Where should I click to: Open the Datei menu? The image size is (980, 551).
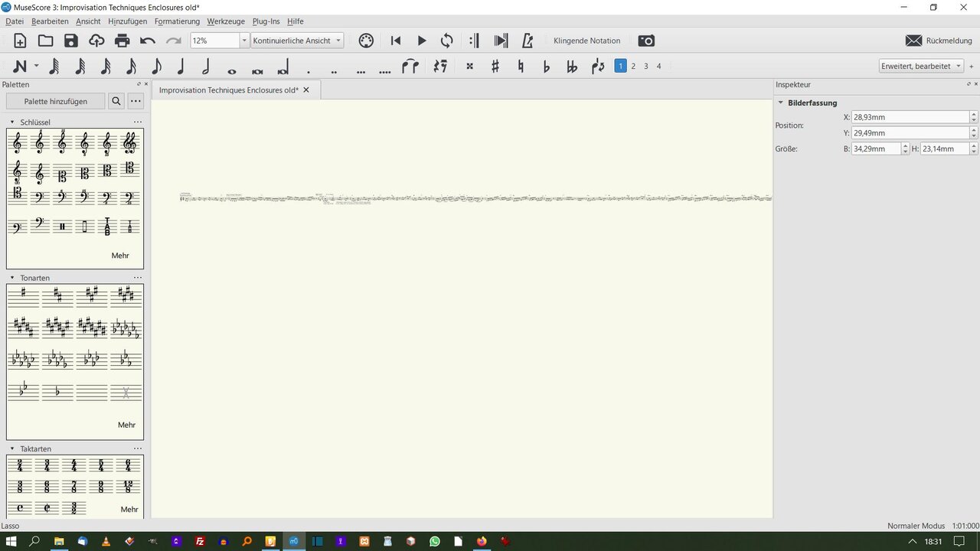[15, 21]
